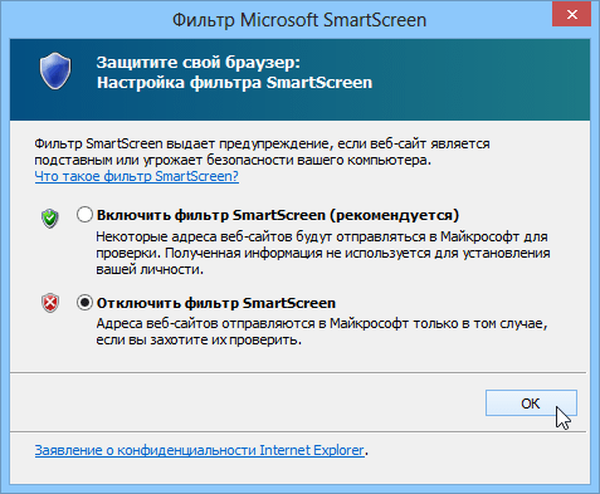
Task: Click the blue shield icon in header
Action: point(55,71)
